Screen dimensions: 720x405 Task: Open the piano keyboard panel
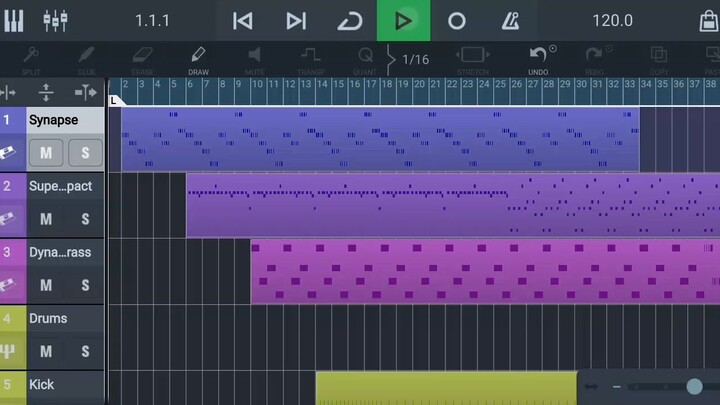16,20
